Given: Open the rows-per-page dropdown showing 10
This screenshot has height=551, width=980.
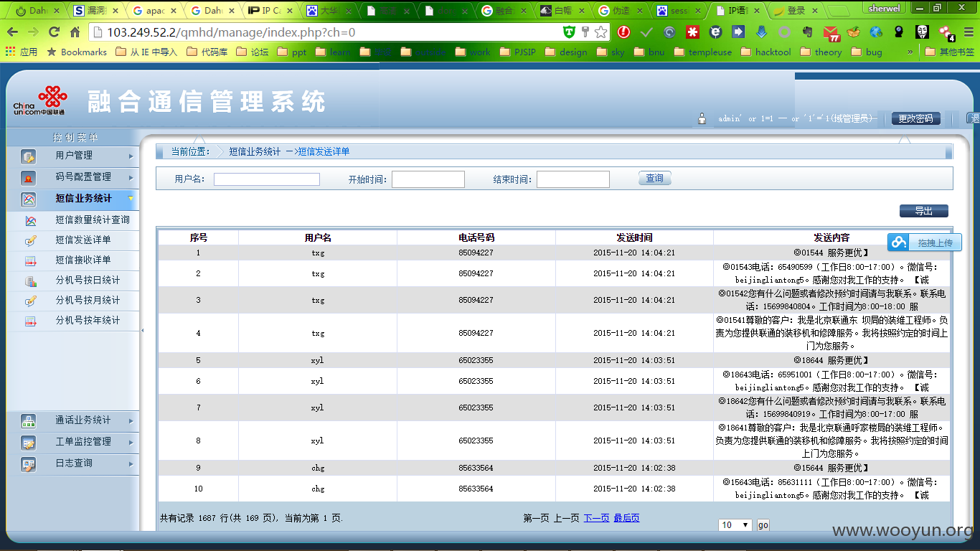Looking at the screenshot, I should coord(735,525).
